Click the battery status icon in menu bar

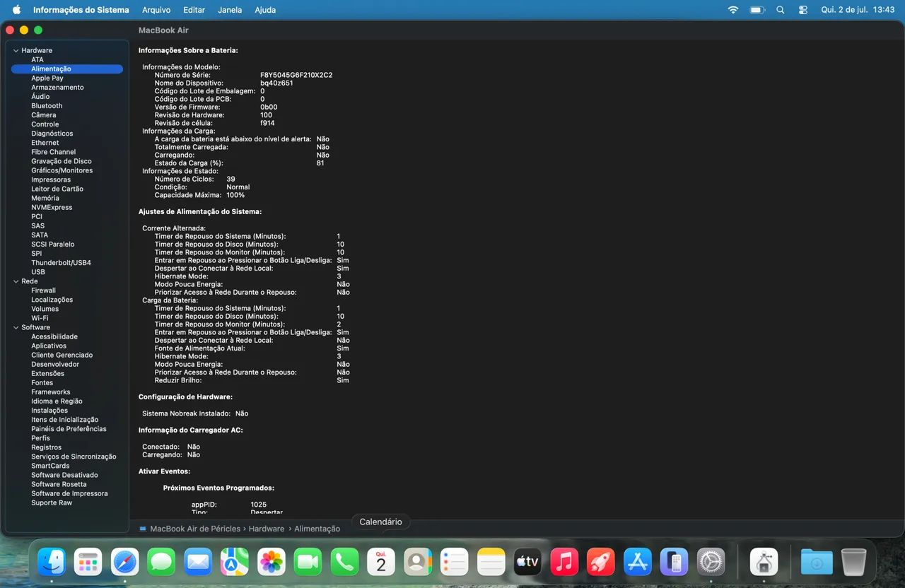point(757,10)
